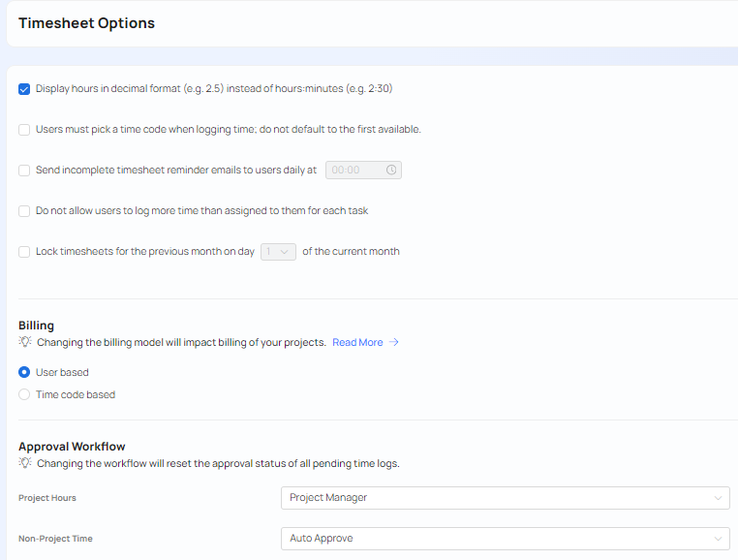Screen dimensions: 738x560
Task: Click the chevron on Auto Approve dropdown
Action: [718, 539]
